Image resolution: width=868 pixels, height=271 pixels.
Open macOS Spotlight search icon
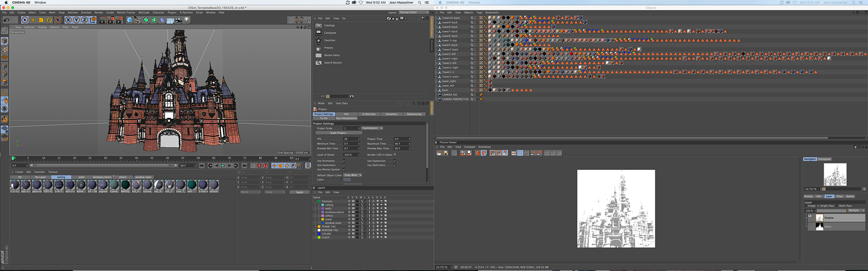[x=420, y=3]
